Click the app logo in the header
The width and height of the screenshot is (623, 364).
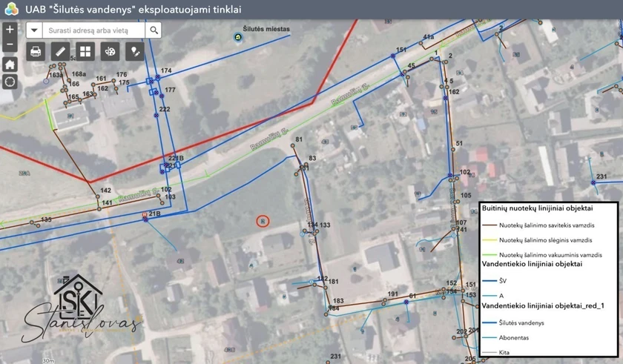pos(12,9)
